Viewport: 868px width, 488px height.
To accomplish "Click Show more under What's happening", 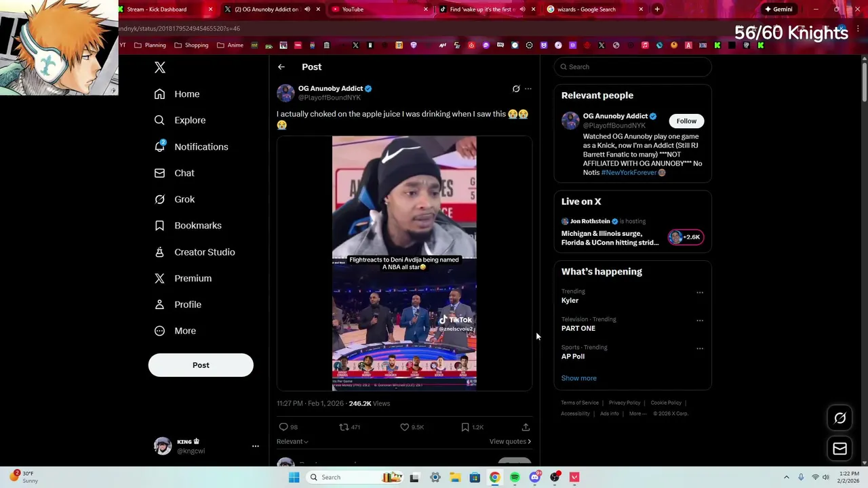I will 579,378.
